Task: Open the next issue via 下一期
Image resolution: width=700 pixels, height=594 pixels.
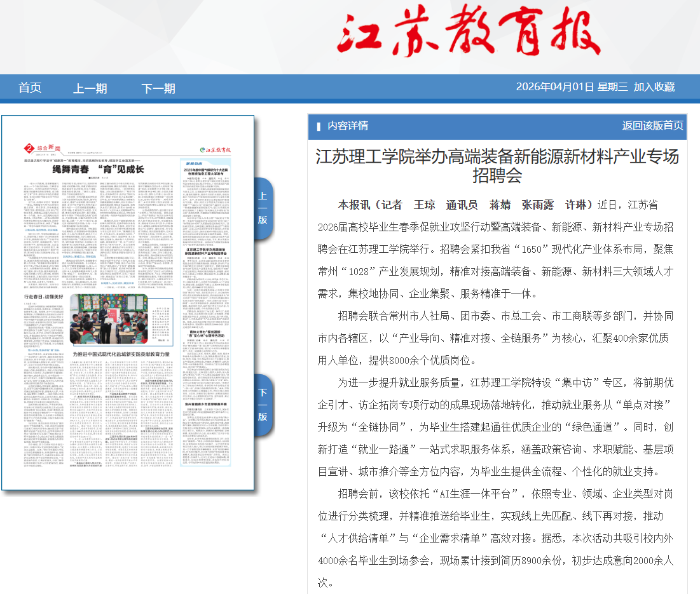Action: (158, 88)
